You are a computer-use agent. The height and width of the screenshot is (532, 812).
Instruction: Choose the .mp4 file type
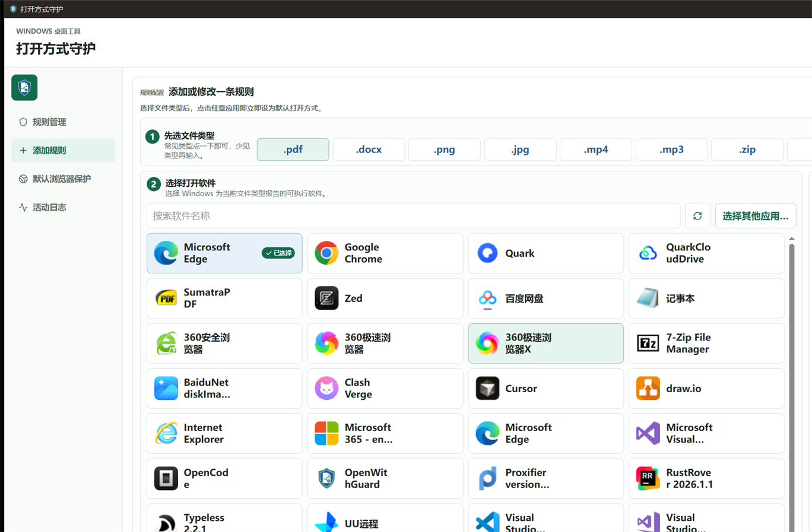click(595, 149)
